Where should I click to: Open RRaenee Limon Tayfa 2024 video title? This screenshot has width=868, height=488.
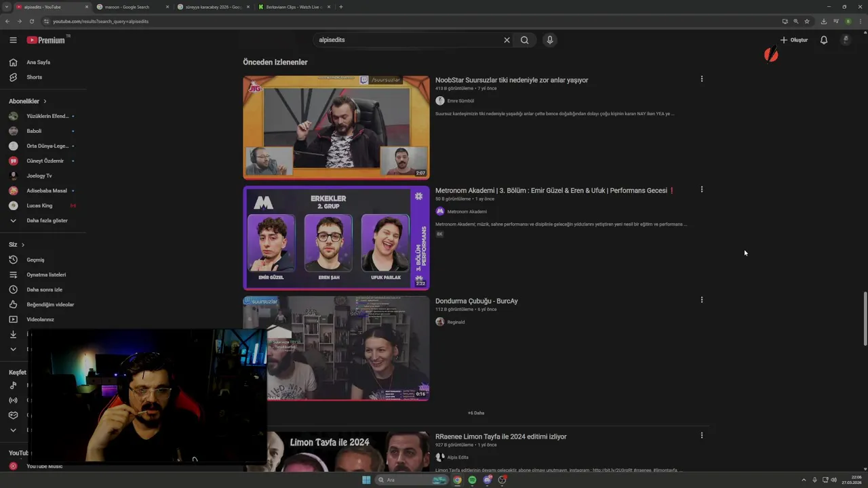click(500, 436)
